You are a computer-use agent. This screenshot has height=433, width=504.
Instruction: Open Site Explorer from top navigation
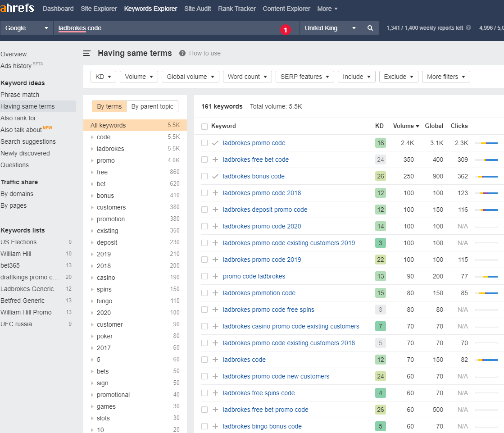tap(99, 9)
